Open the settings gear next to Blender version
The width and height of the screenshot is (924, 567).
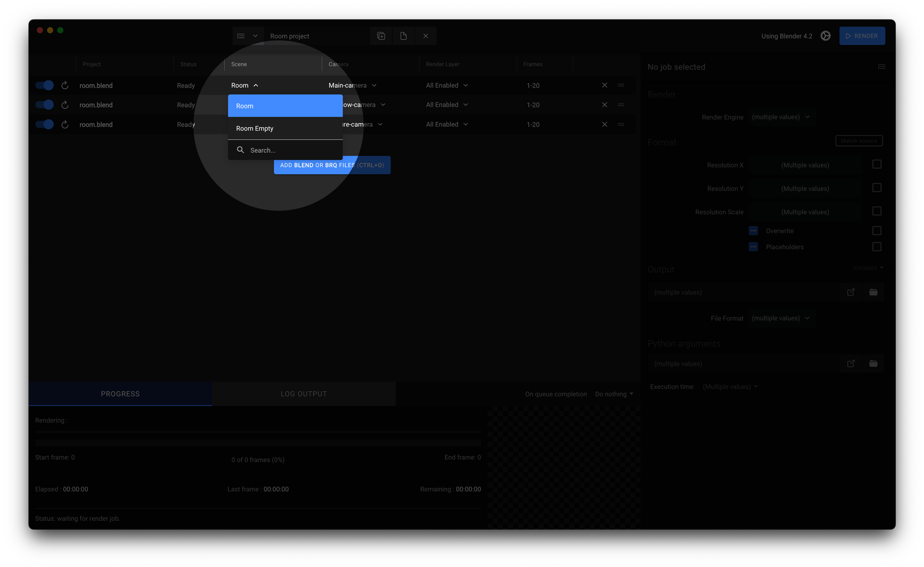pyautogui.click(x=825, y=36)
